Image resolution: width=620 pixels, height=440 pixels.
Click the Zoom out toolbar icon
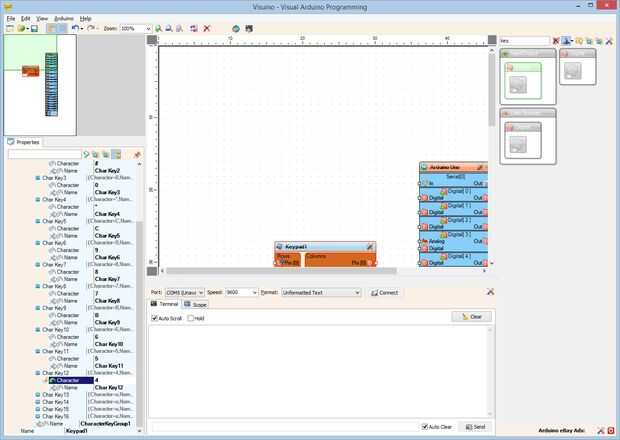169,28
